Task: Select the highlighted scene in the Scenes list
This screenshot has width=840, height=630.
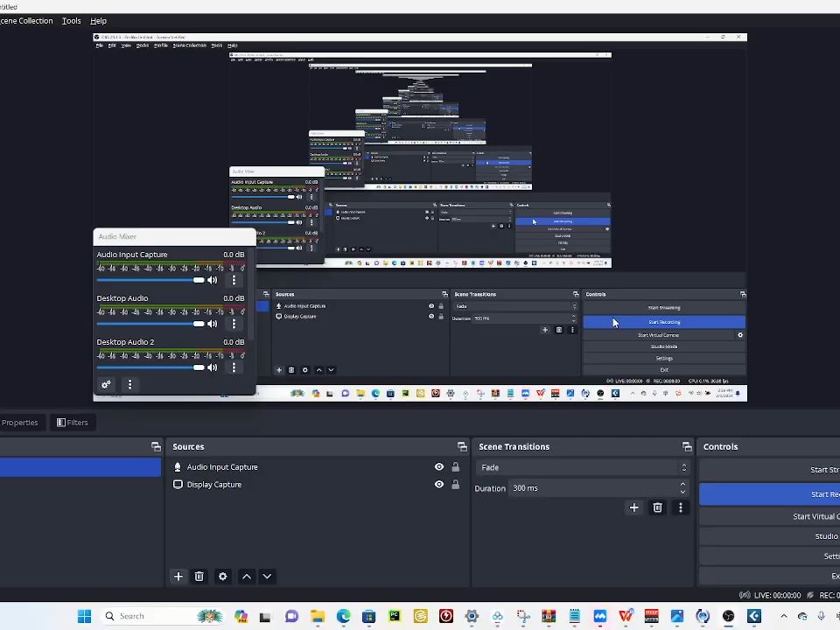Action: (80, 467)
